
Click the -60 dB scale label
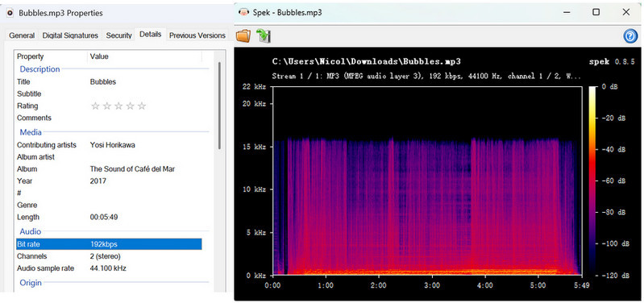point(614,181)
